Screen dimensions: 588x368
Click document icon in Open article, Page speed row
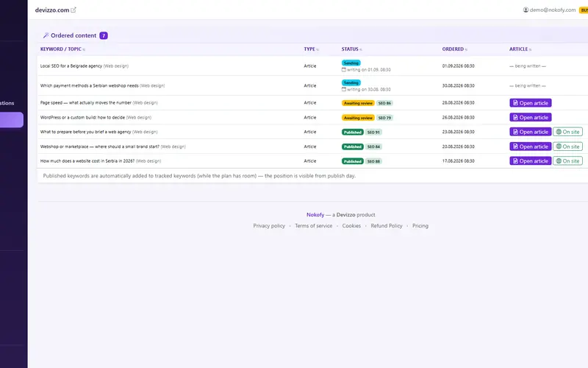click(515, 103)
